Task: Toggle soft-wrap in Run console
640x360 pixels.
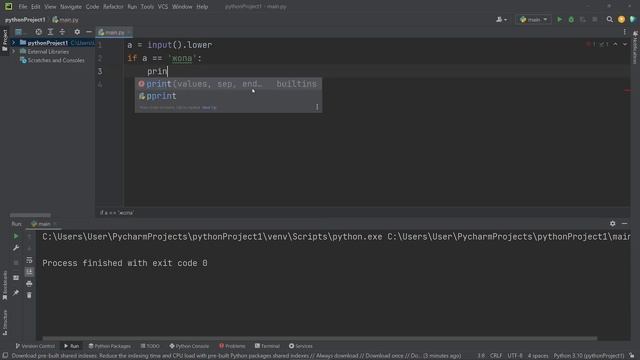Action: pos(29,260)
